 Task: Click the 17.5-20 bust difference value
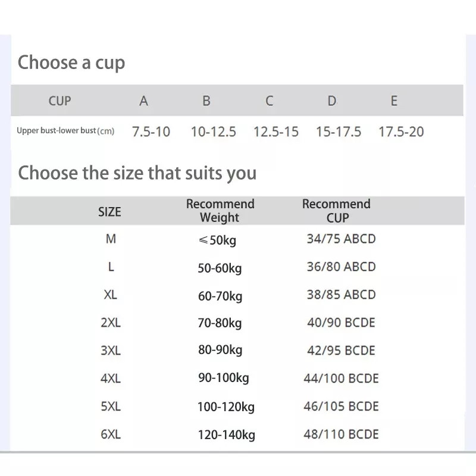coord(401,131)
